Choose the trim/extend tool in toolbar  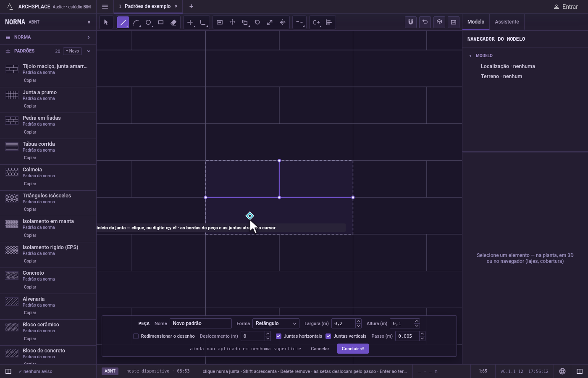coord(190,22)
